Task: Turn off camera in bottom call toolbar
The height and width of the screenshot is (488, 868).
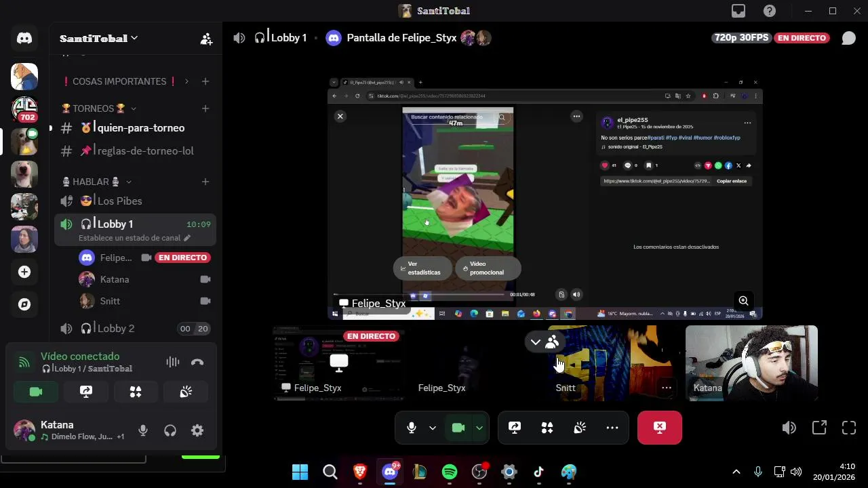Action: pyautogui.click(x=458, y=428)
